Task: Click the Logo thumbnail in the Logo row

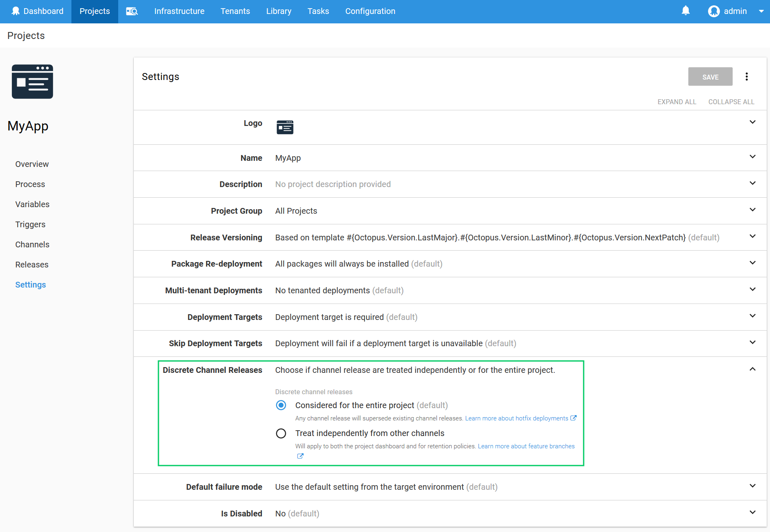Action: (x=285, y=127)
